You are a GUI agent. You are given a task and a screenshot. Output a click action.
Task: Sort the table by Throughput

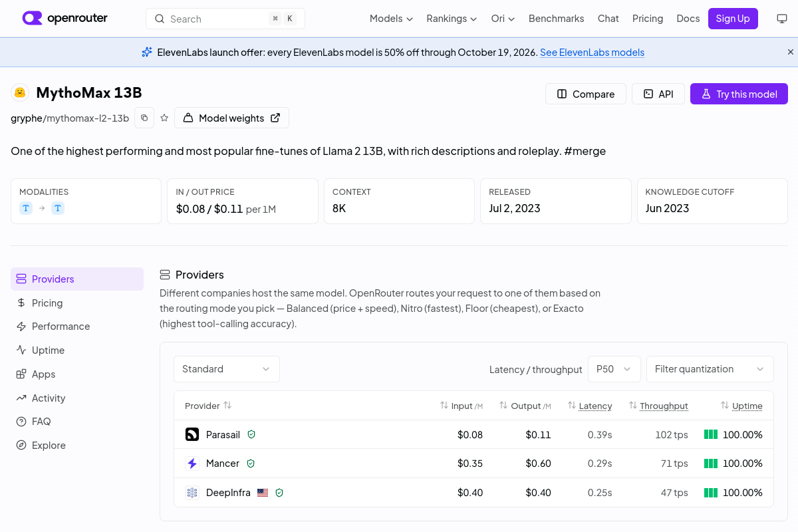[x=658, y=406]
